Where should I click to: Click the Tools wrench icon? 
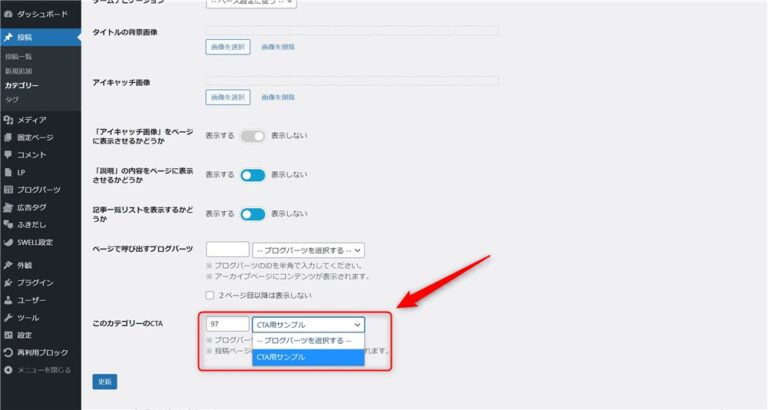coord(9,317)
